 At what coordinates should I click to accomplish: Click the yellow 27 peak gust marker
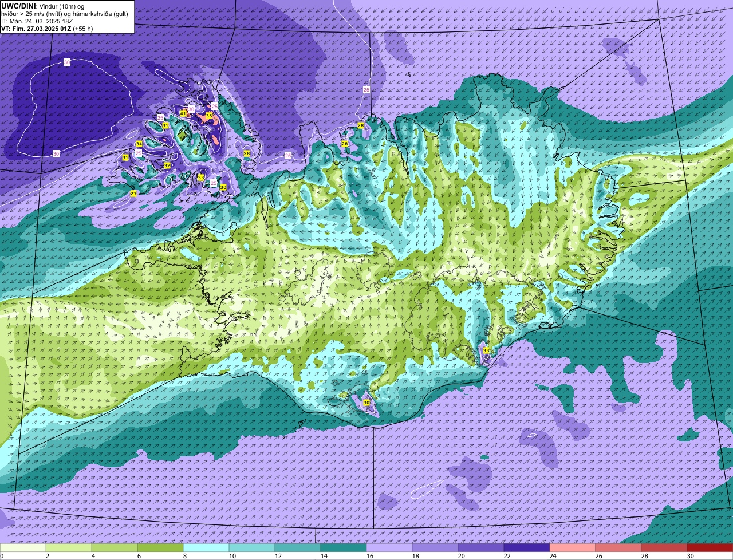(133, 194)
